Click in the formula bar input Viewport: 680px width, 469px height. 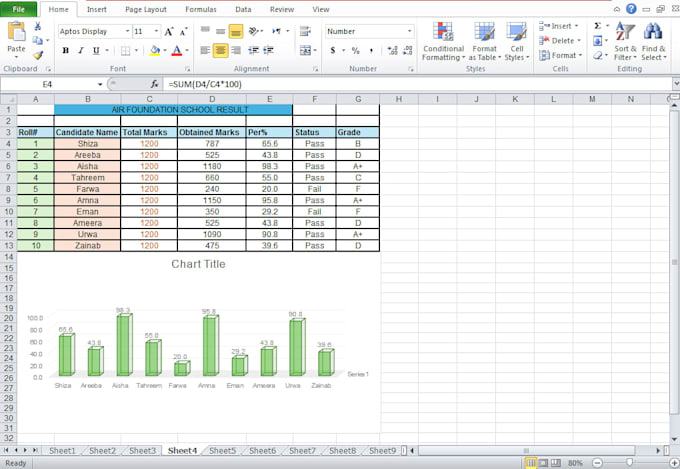click(x=417, y=84)
